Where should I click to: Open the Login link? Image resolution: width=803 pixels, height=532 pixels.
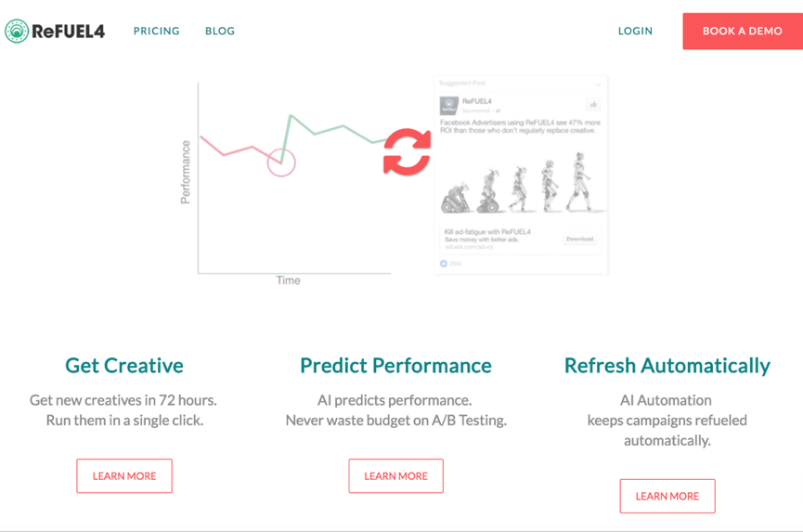coord(635,31)
